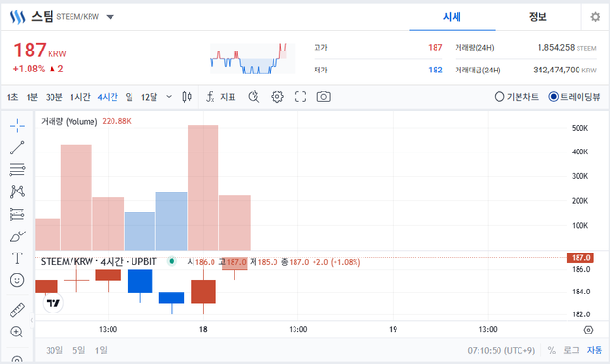
Task: Click the green market status dot
Action: (172, 261)
